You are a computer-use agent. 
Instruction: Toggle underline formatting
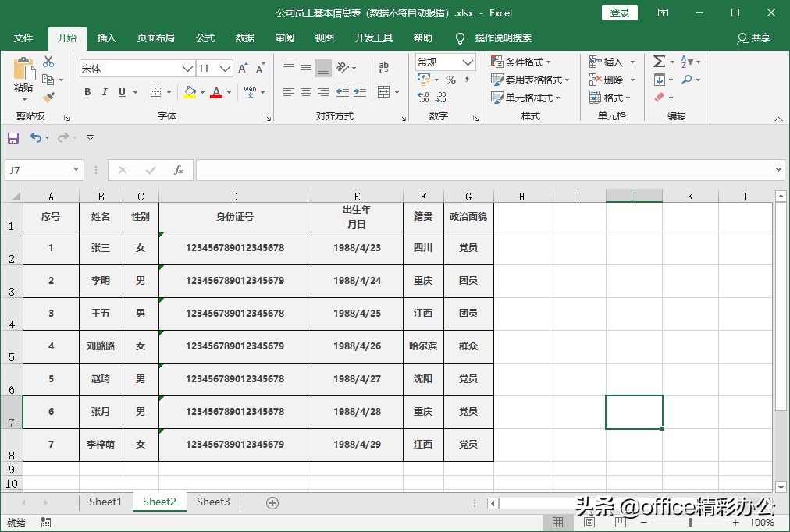tap(122, 92)
